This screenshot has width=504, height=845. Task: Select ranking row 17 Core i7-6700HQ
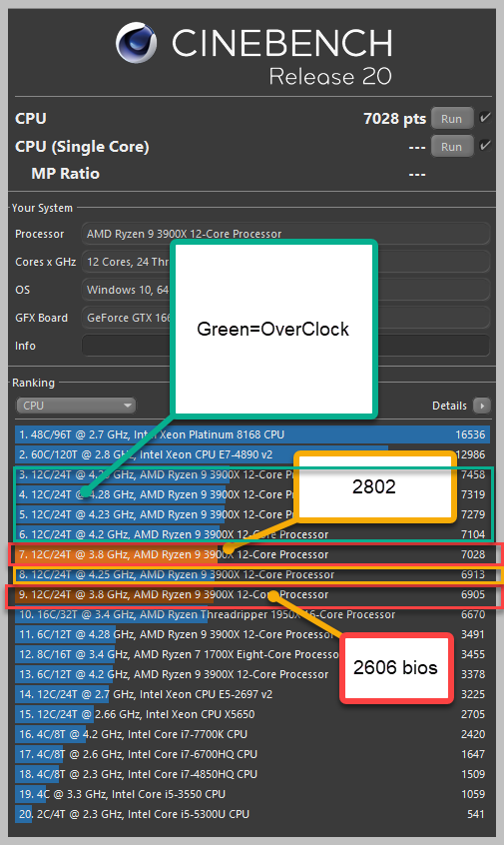(252, 754)
